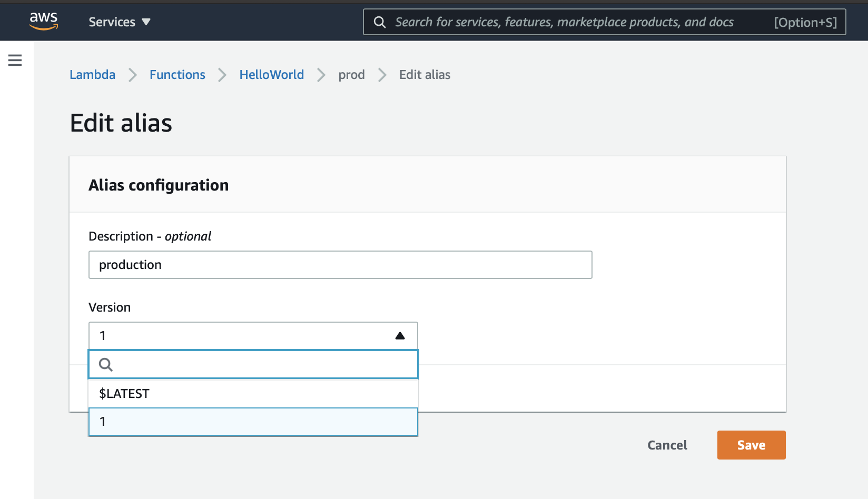Select version 1 option in list
This screenshot has width=868, height=499.
pos(253,422)
